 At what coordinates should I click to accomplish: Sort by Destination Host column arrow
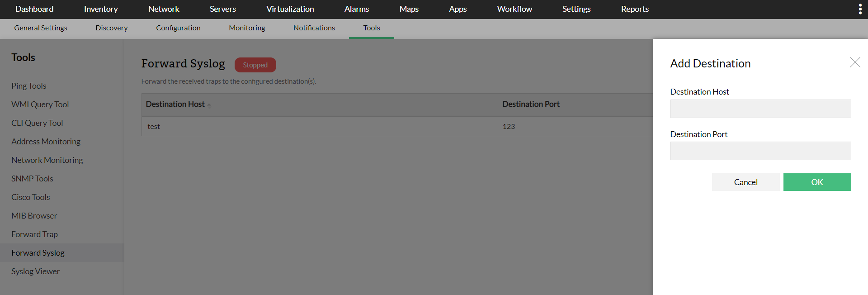(x=209, y=105)
